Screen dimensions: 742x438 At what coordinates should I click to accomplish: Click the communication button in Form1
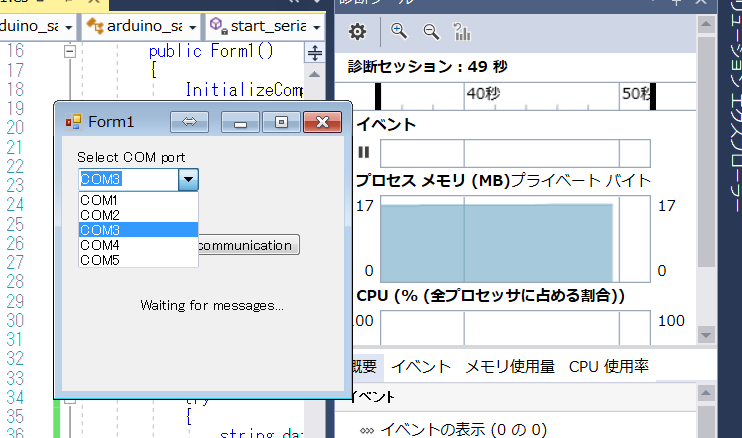point(248,245)
